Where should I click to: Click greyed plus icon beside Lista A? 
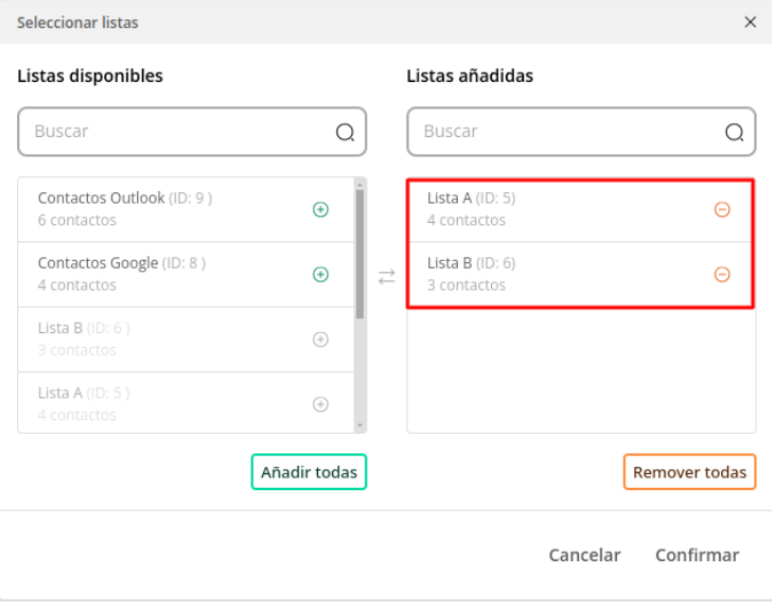tap(321, 404)
